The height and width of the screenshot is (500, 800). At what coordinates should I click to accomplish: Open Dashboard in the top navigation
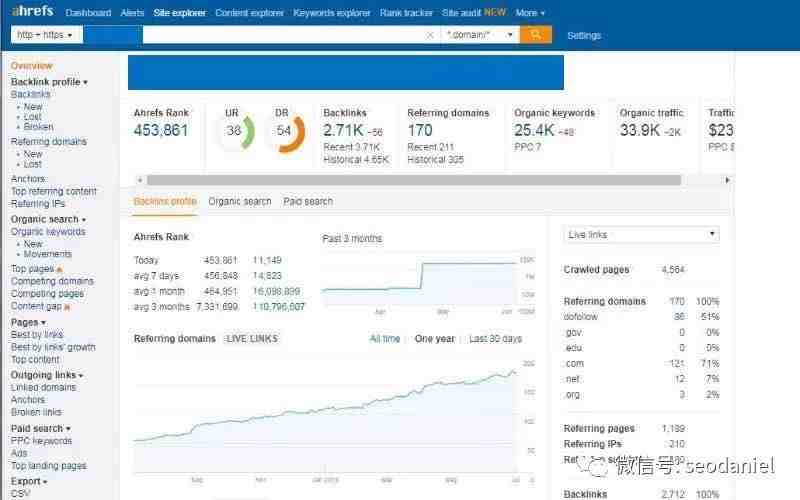click(88, 13)
